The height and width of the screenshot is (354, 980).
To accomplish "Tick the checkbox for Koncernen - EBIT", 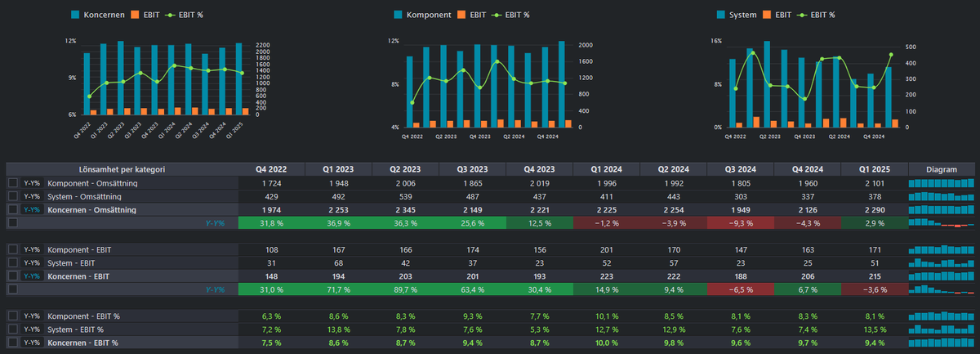I will [13, 276].
